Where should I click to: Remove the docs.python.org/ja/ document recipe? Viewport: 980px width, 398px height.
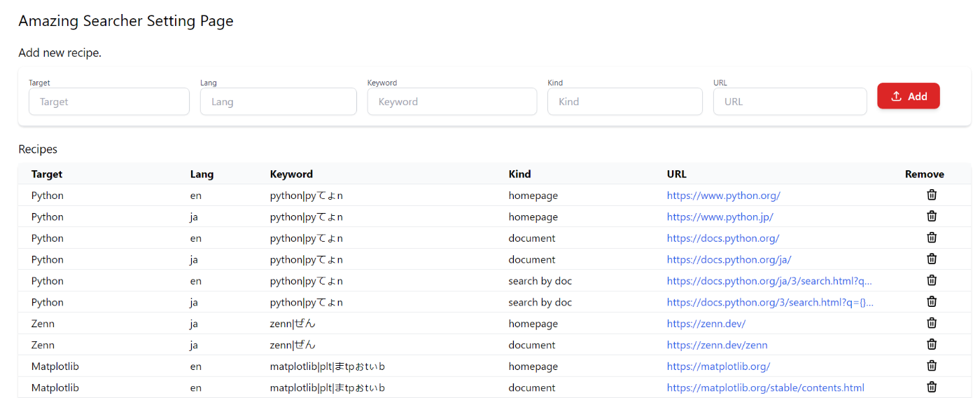[x=932, y=259]
